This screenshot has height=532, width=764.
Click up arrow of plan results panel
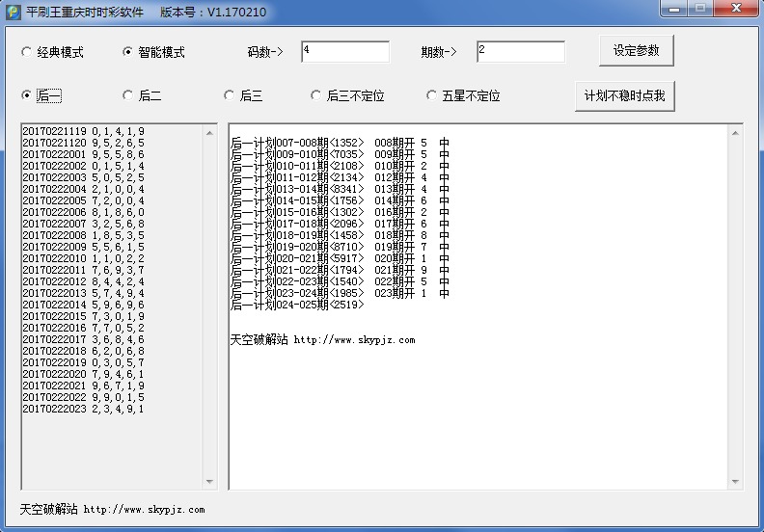[737, 132]
